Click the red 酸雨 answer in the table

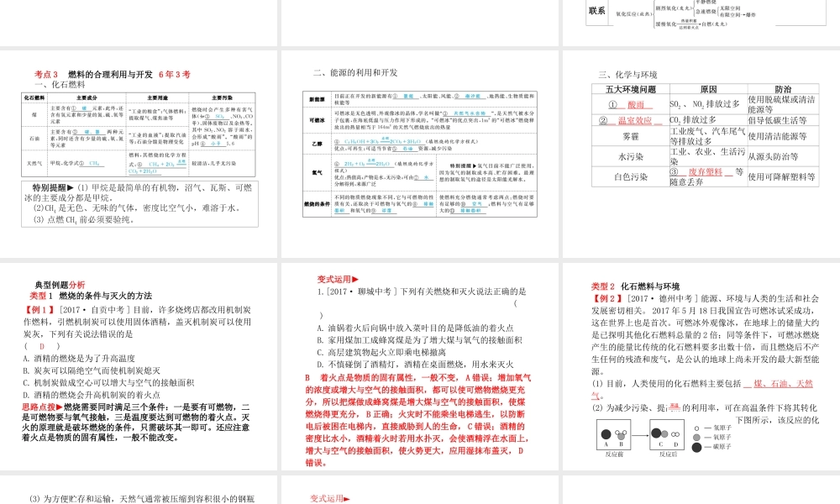click(636, 105)
